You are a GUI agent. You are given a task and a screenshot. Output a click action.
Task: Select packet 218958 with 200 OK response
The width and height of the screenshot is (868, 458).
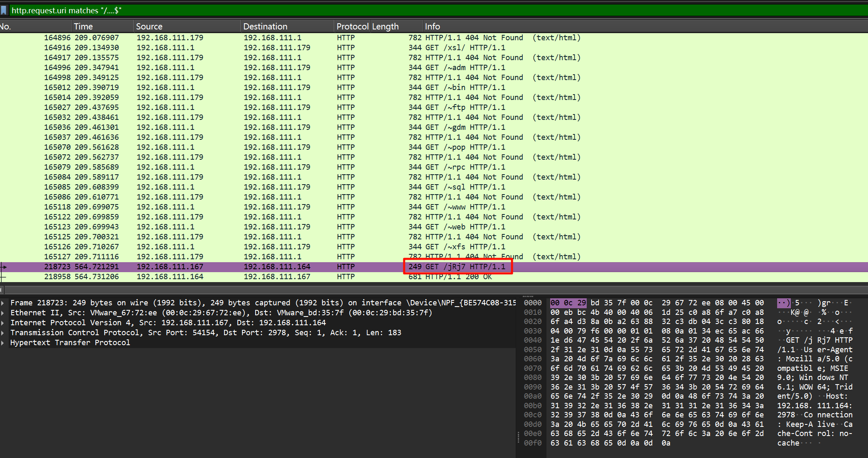point(456,277)
